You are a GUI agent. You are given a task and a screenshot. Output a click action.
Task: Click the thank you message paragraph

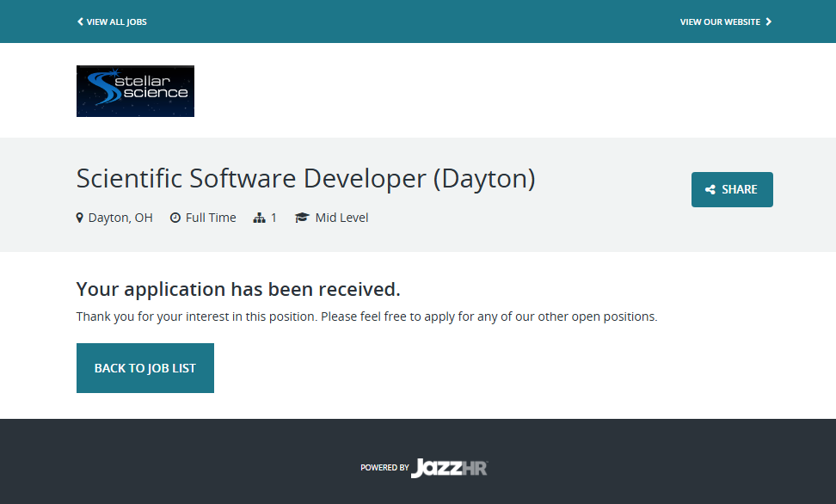pos(366,317)
